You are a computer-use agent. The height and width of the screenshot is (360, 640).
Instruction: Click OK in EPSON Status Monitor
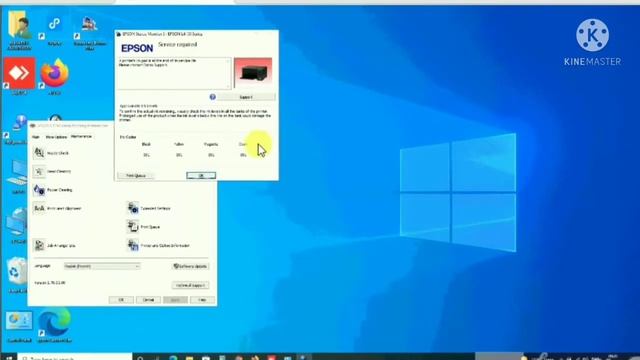(x=201, y=176)
